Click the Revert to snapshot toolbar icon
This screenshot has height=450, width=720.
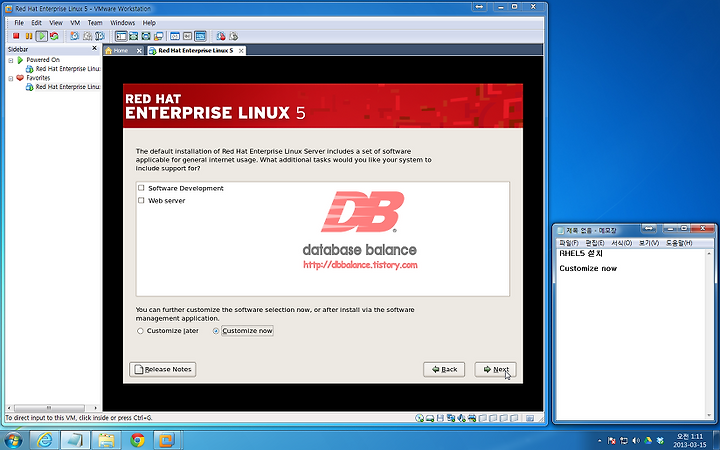(87, 36)
